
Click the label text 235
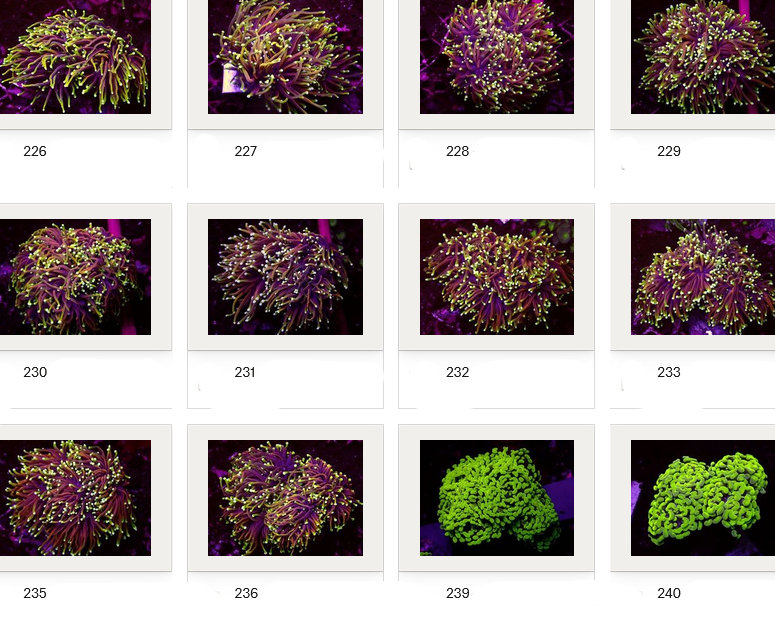(35, 593)
